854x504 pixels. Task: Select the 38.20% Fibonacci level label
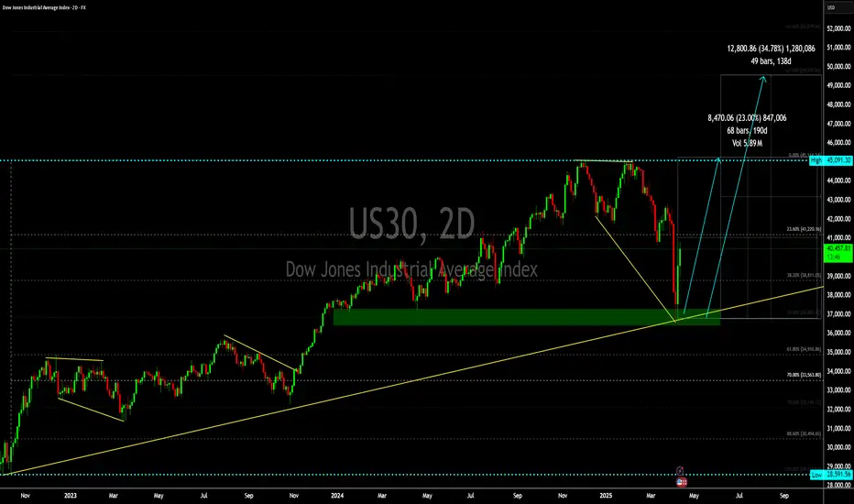[804, 276]
